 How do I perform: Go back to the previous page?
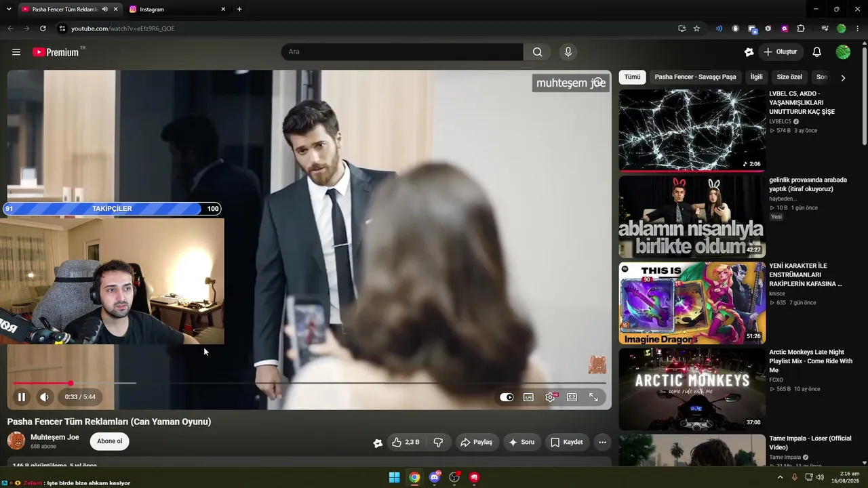[x=10, y=28]
